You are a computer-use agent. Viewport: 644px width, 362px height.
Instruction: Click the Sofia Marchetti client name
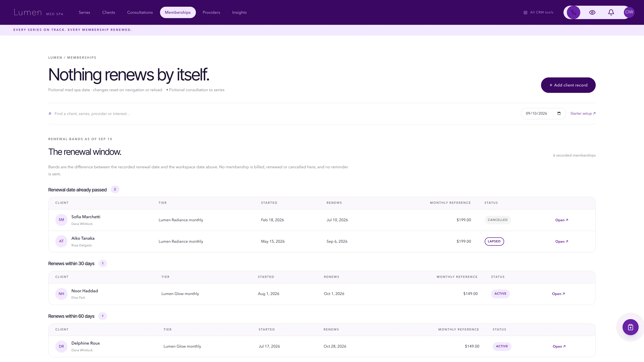(86, 217)
